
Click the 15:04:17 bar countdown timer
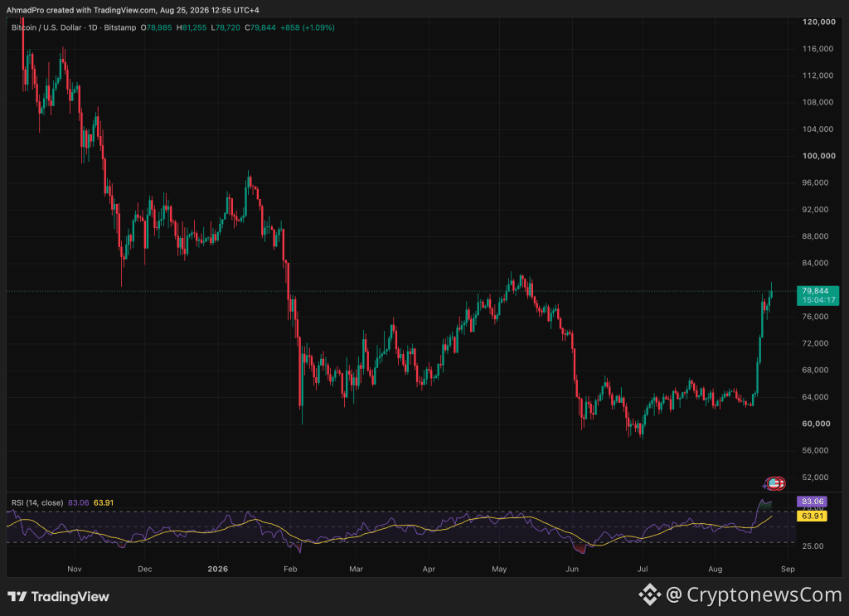(818, 300)
